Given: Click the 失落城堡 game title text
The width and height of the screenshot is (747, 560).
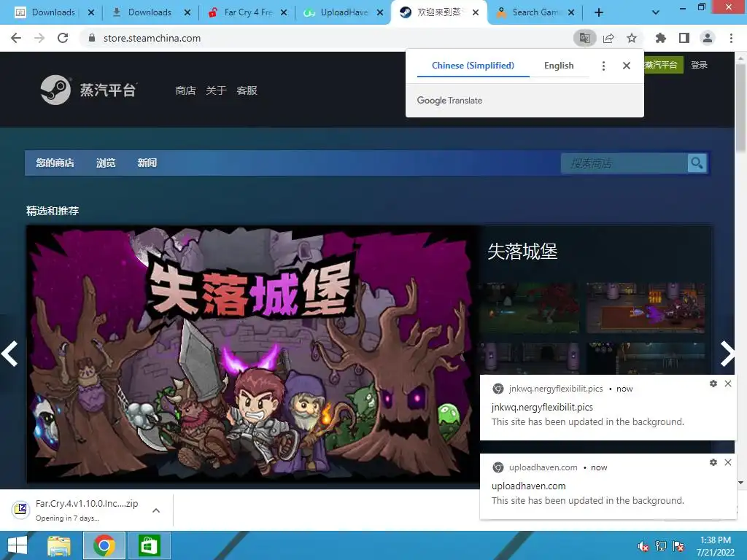Looking at the screenshot, I should [x=522, y=252].
